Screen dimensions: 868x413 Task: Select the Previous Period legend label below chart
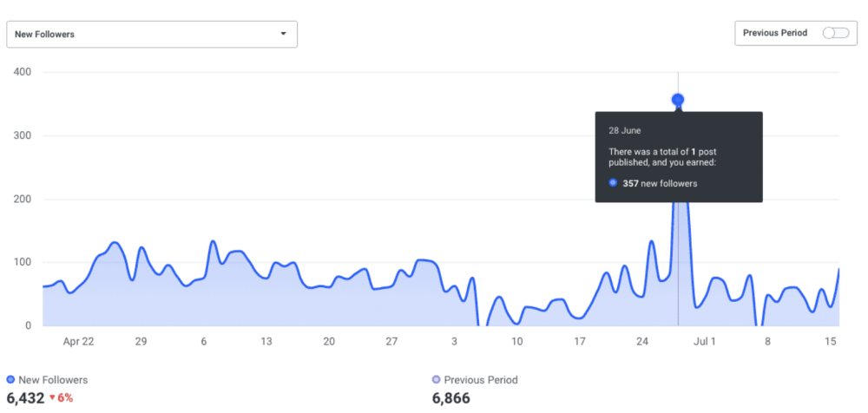pyautogui.click(x=480, y=380)
